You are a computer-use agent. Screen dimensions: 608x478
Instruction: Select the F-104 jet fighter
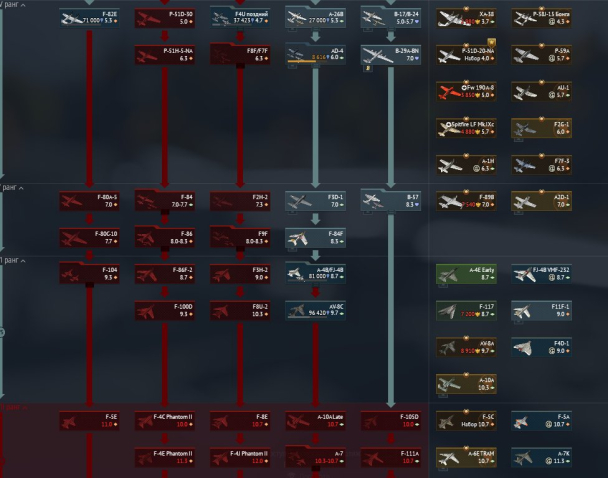89,273
